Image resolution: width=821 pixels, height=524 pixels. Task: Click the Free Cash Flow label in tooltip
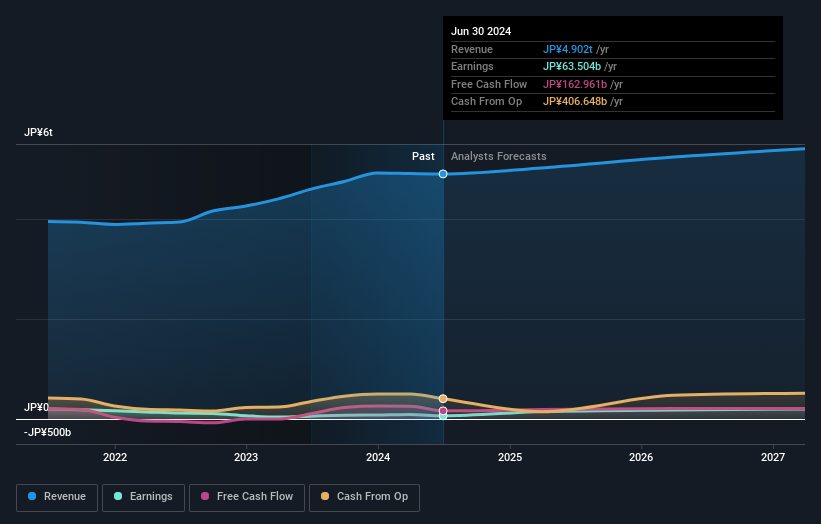pos(489,84)
